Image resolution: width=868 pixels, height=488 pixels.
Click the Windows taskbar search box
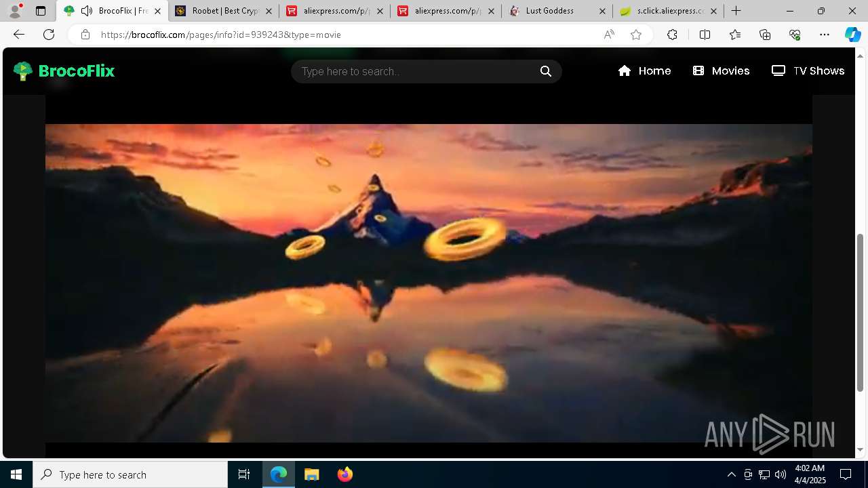click(130, 474)
